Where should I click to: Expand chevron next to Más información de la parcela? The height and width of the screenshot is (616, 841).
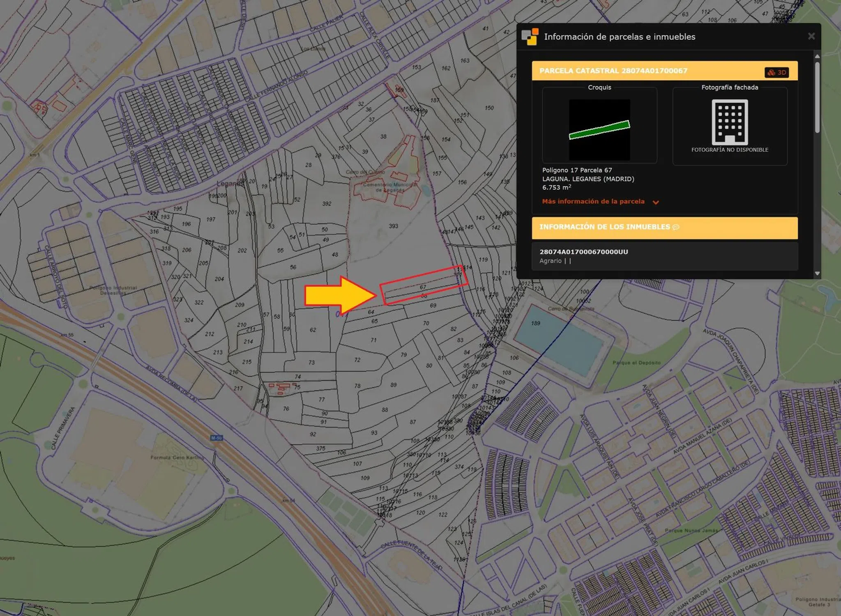pos(656,202)
